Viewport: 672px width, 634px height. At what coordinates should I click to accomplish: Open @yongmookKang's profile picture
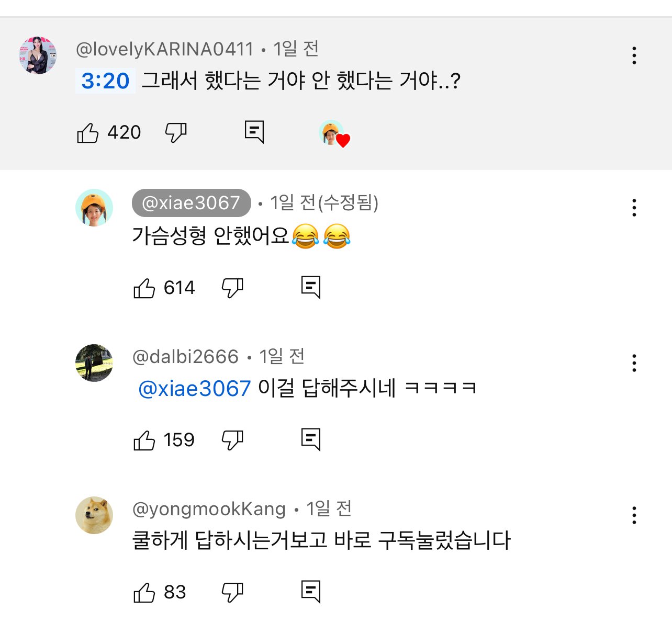click(x=95, y=515)
